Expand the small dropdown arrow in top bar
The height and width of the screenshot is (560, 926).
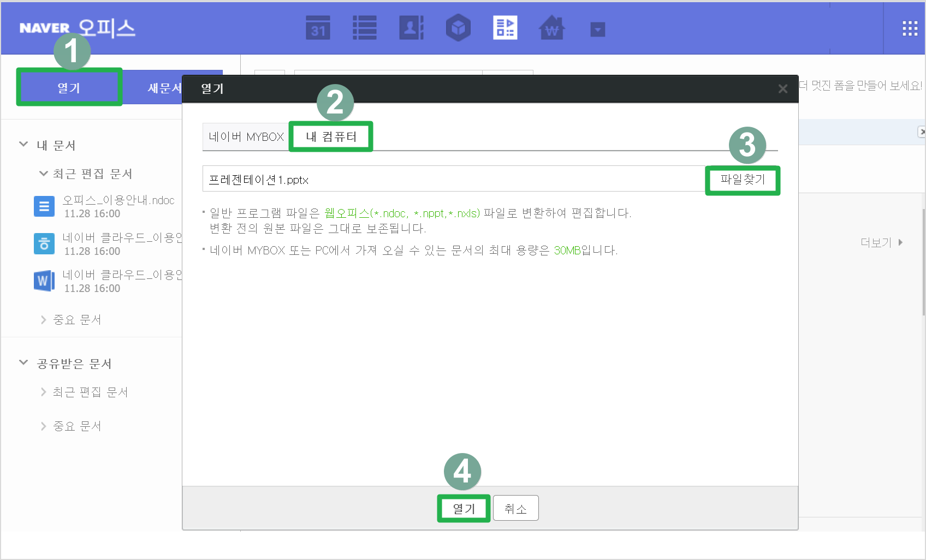pos(598,29)
